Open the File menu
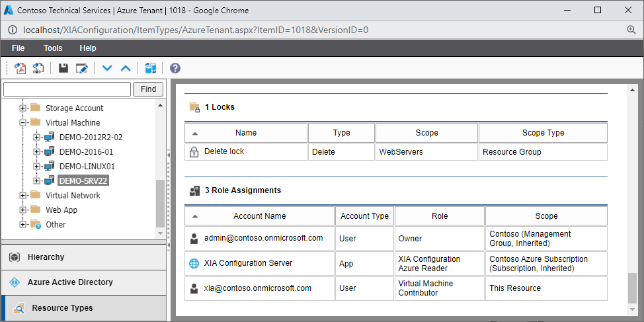This screenshot has height=322, width=644. click(18, 48)
